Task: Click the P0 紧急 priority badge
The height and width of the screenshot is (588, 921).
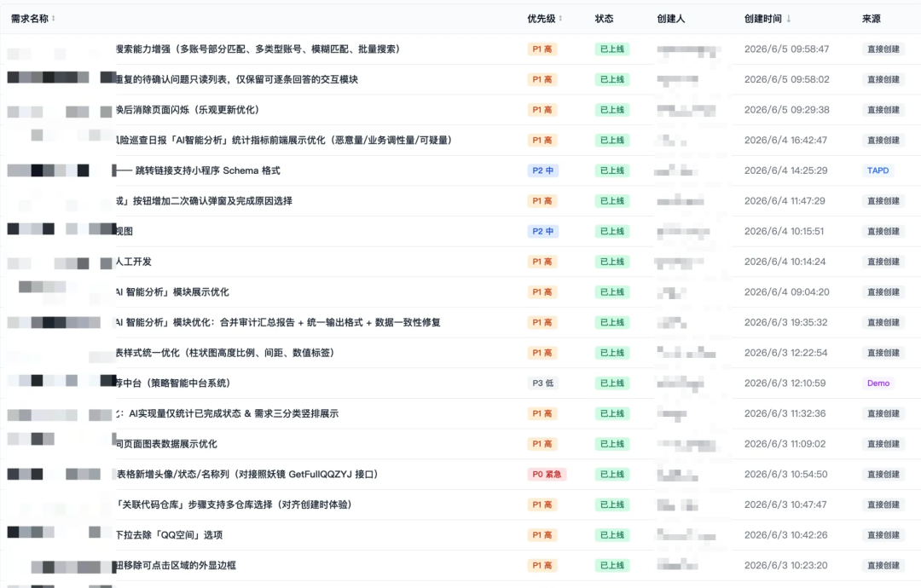Action: (x=547, y=474)
